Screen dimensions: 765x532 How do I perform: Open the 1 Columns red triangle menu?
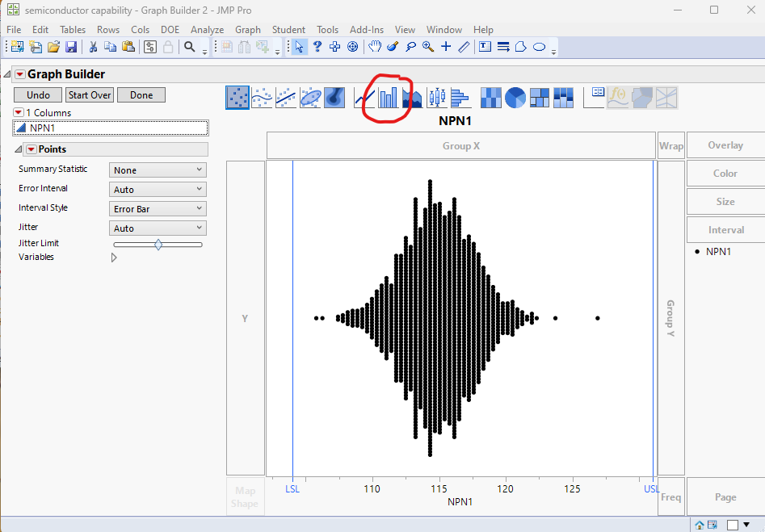click(x=19, y=113)
